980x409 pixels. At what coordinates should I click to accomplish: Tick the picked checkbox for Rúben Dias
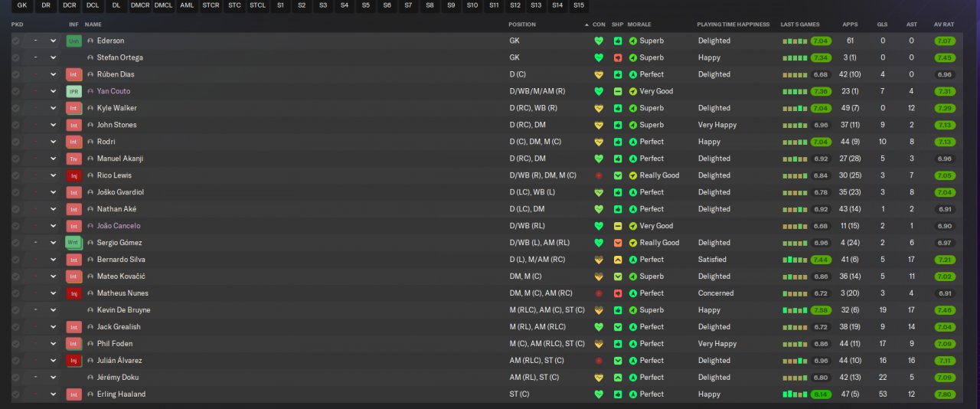[x=15, y=74]
